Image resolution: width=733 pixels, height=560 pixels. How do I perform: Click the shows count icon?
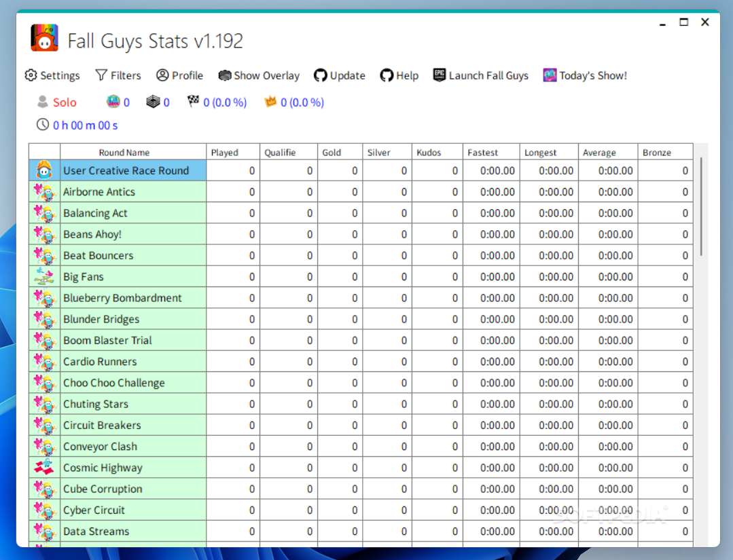point(113,101)
